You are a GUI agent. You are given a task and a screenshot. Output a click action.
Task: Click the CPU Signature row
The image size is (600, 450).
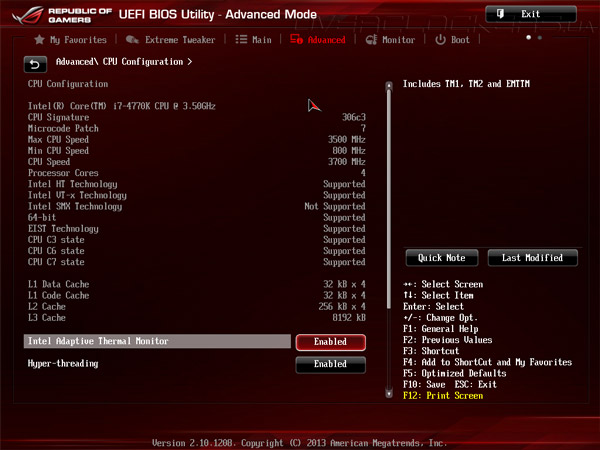[x=196, y=117]
